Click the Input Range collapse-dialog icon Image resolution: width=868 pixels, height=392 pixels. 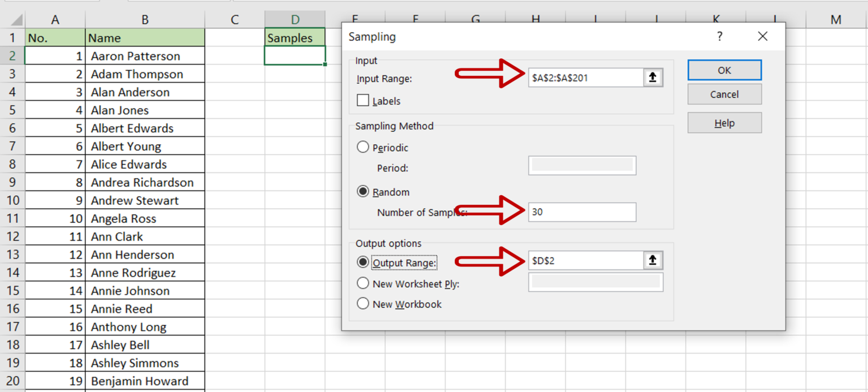[x=653, y=78]
